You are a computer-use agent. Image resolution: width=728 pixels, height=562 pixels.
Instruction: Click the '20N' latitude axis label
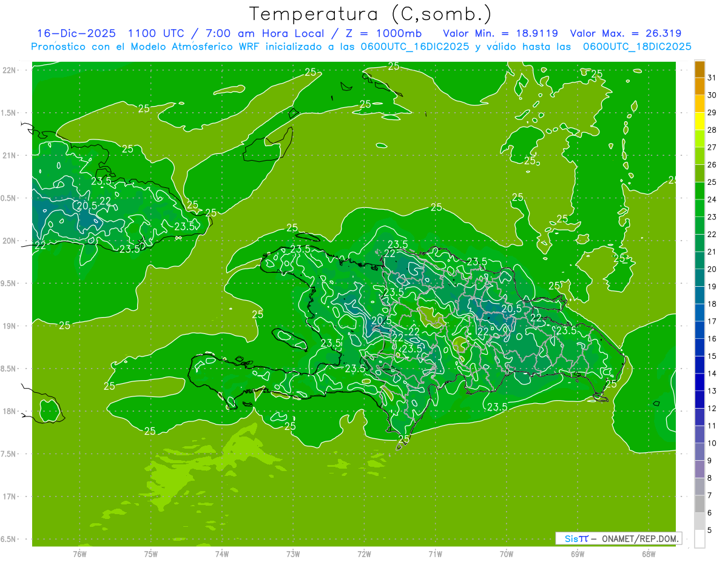(x=9, y=241)
